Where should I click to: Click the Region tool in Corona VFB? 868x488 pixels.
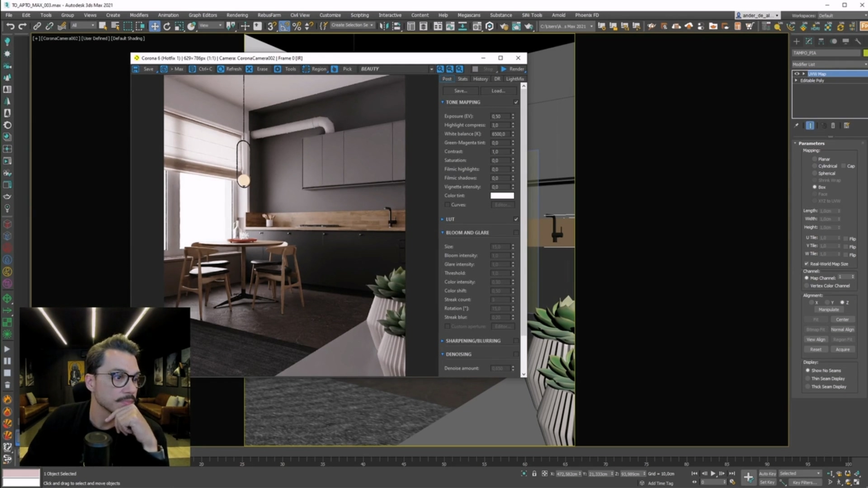pos(314,69)
